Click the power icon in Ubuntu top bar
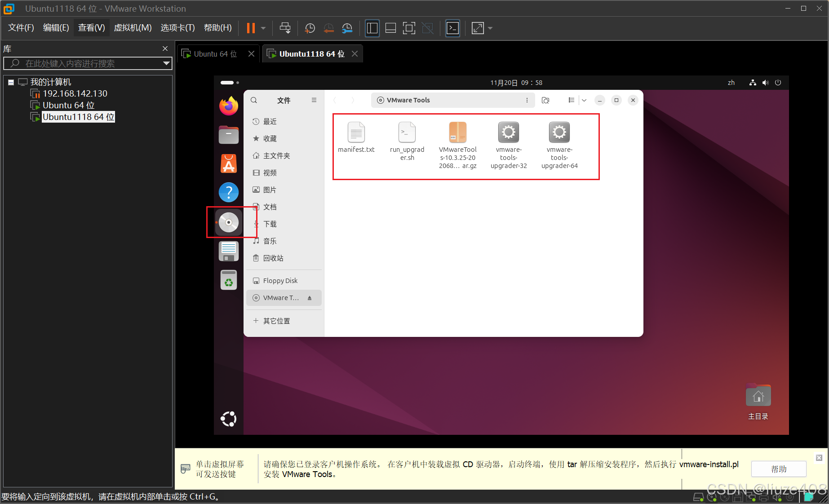829x504 pixels. (778, 83)
